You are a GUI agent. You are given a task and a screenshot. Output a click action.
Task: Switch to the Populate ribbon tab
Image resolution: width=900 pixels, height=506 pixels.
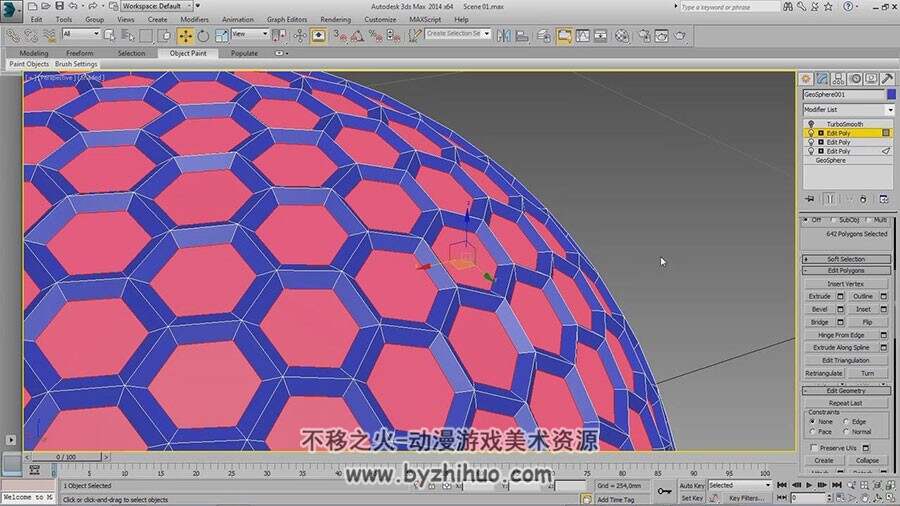tap(244, 53)
